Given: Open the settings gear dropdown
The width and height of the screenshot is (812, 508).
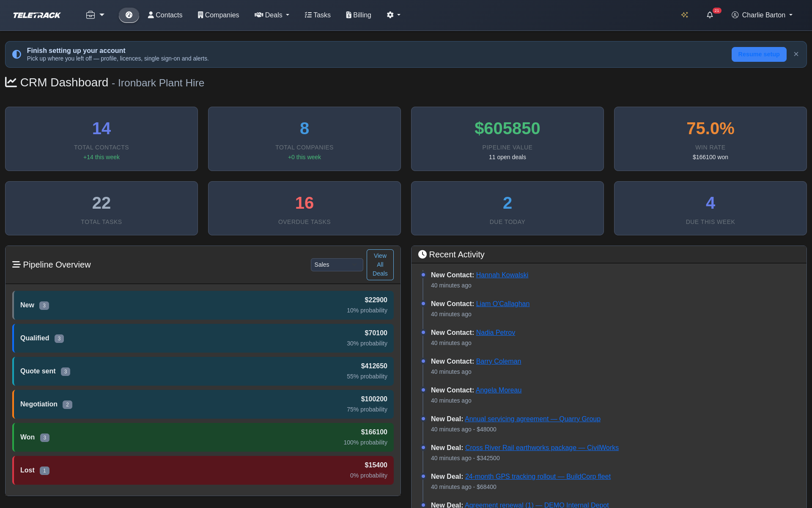Looking at the screenshot, I should click(393, 15).
